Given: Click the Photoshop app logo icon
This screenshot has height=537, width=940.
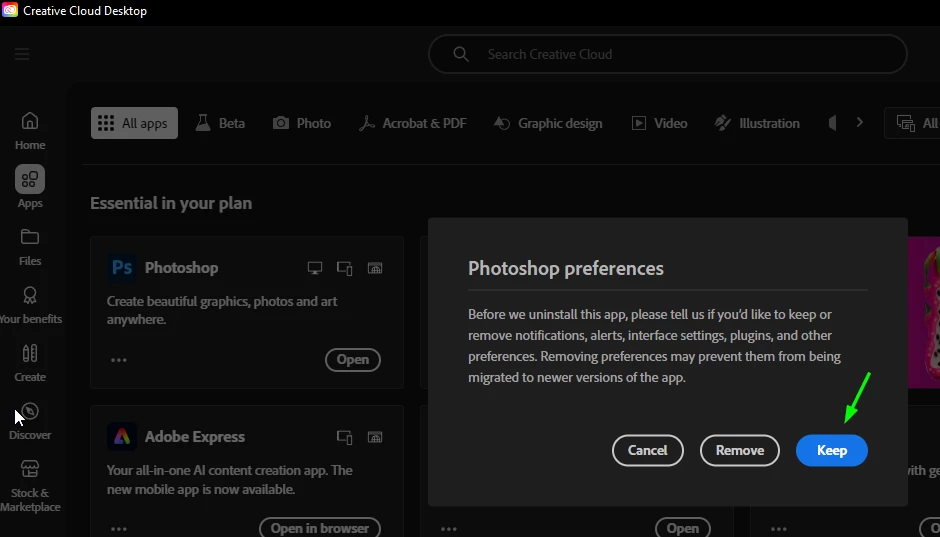Looking at the screenshot, I should coord(122,267).
